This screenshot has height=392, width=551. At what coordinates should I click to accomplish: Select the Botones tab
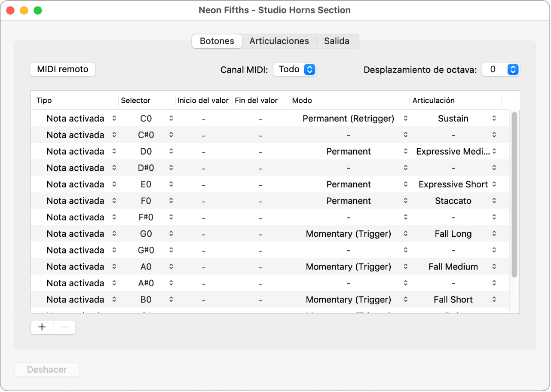(x=217, y=41)
